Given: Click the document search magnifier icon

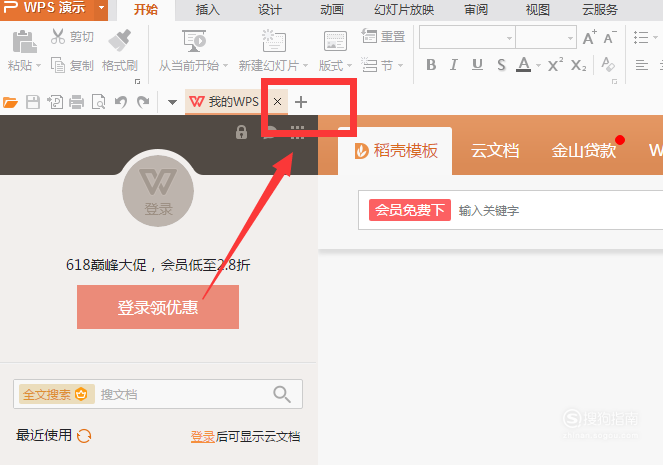Looking at the screenshot, I should pos(282,394).
